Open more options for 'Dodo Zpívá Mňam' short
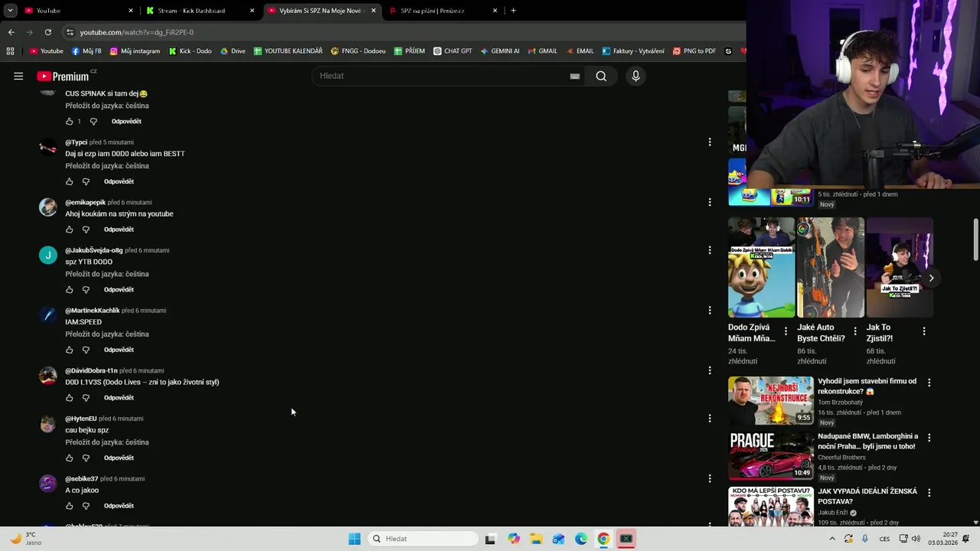The height and width of the screenshot is (551, 980). click(x=786, y=331)
